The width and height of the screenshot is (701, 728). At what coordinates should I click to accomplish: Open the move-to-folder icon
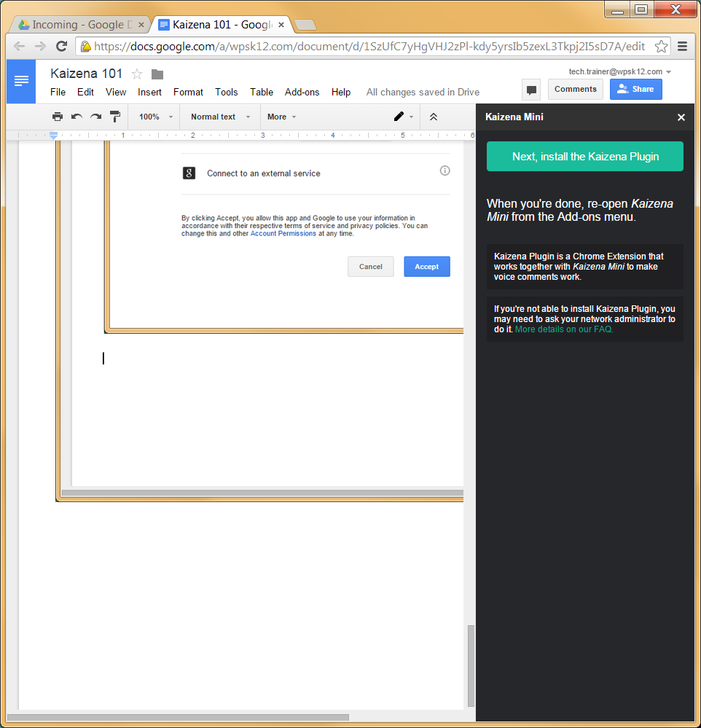coord(157,74)
